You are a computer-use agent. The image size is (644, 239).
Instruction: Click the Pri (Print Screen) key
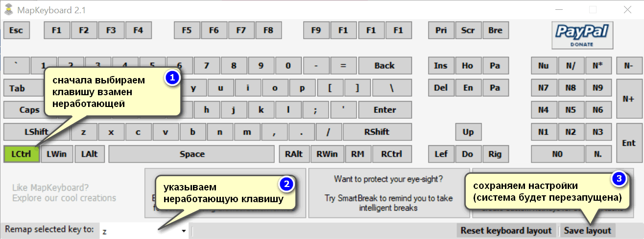[x=441, y=30]
